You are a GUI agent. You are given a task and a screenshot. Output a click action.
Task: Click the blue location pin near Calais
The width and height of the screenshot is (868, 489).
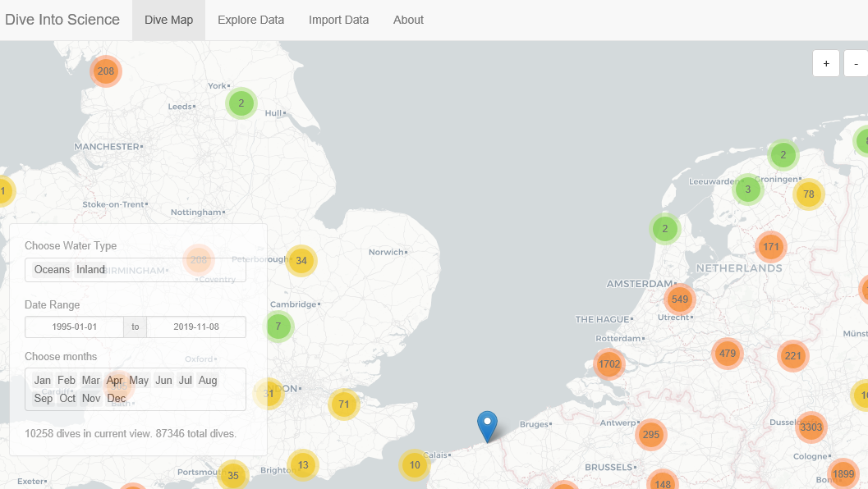[x=488, y=425]
